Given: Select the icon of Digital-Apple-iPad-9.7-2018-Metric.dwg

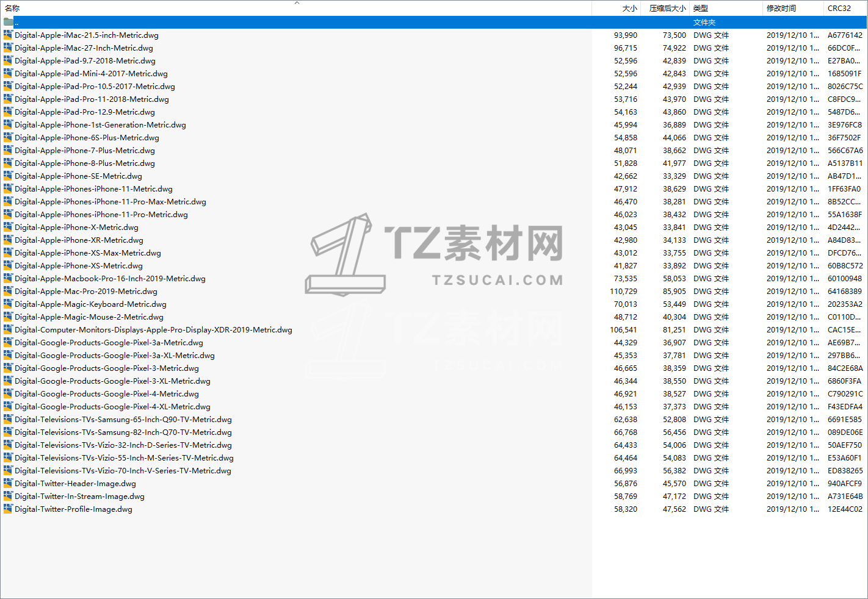Looking at the screenshot, I should pyautogui.click(x=8, y=61).
